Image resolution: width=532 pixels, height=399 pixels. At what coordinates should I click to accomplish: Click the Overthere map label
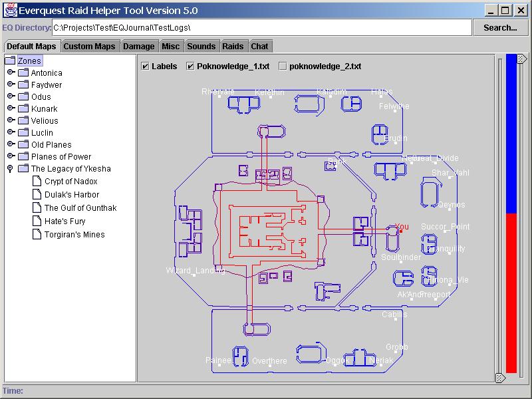point(269,361)
